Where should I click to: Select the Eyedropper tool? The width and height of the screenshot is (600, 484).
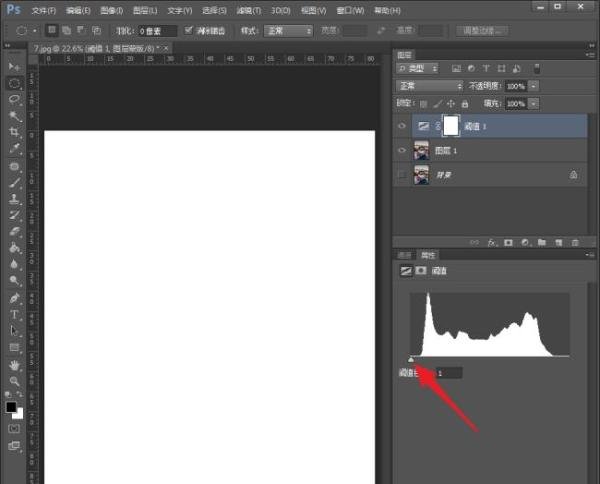pos(14,148)
